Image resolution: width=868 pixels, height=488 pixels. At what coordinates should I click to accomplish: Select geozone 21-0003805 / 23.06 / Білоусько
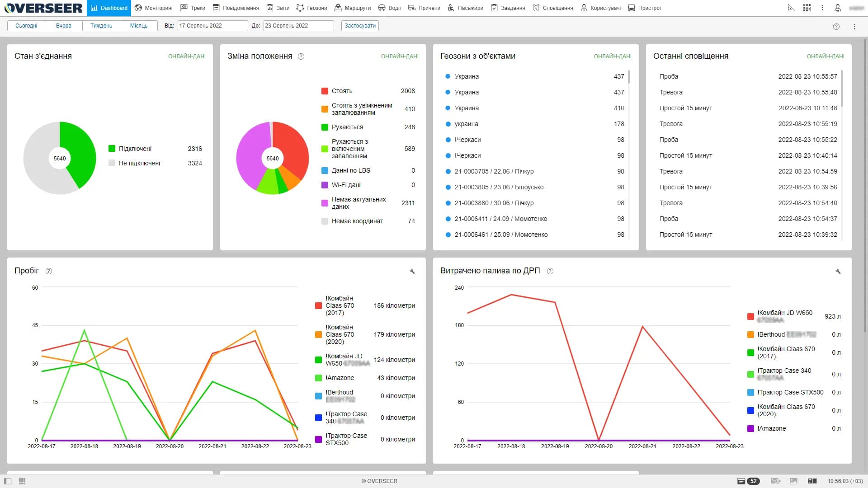point(534,187)
